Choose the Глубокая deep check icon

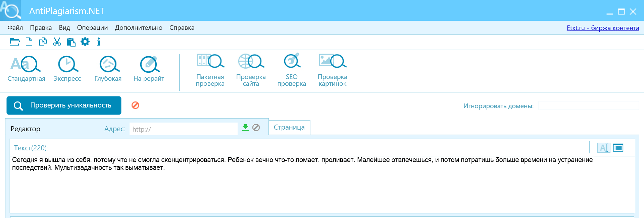pyautogui.click(x=108, y=65)
